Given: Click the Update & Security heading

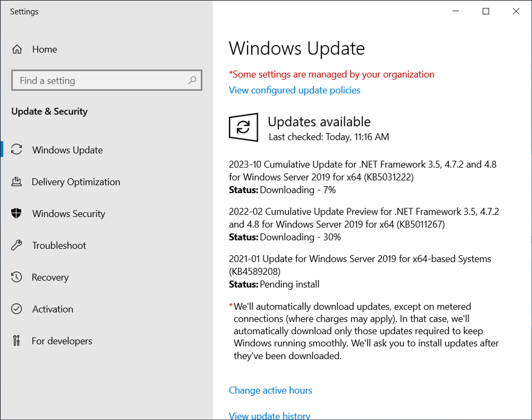Looking at the screenshot, I should (x=49, y=111).
